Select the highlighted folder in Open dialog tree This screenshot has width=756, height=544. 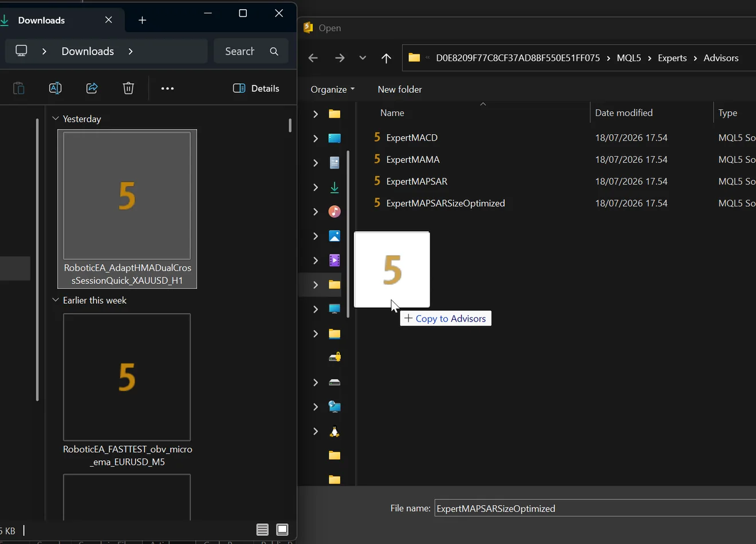tap(334, 285)
